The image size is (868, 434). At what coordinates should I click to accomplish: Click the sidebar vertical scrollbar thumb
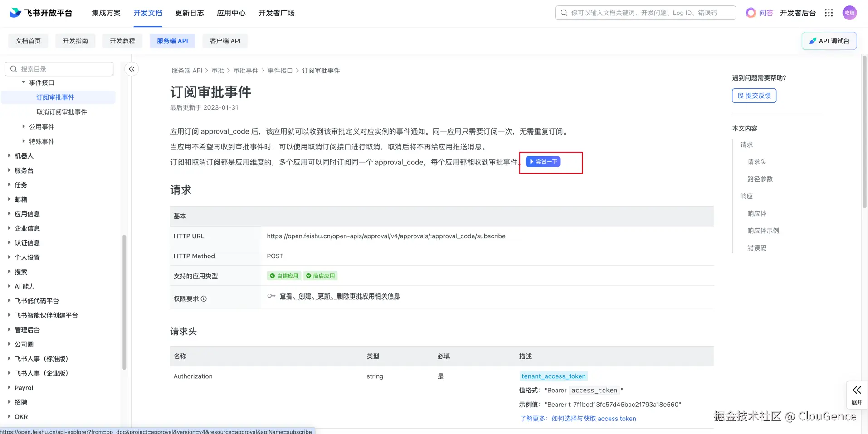tap(124, 302)
